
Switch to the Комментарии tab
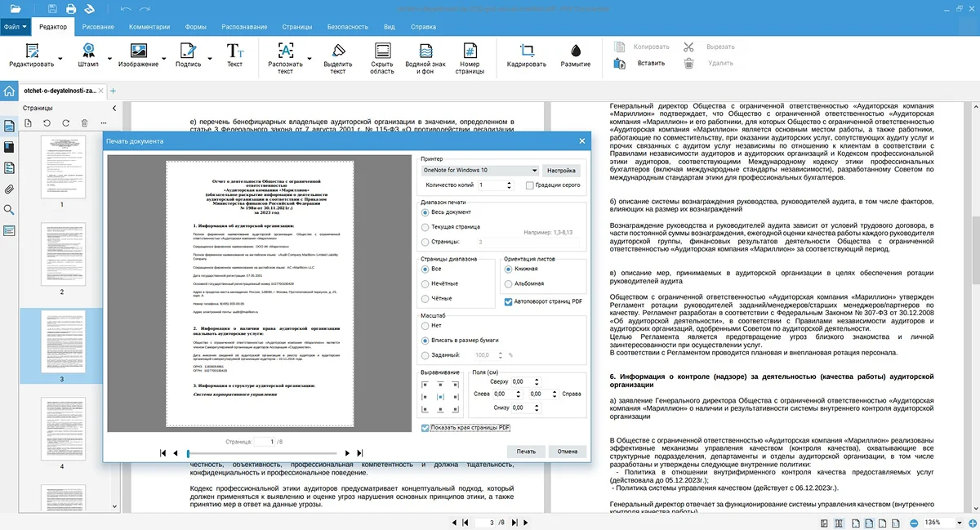point(149,26)
